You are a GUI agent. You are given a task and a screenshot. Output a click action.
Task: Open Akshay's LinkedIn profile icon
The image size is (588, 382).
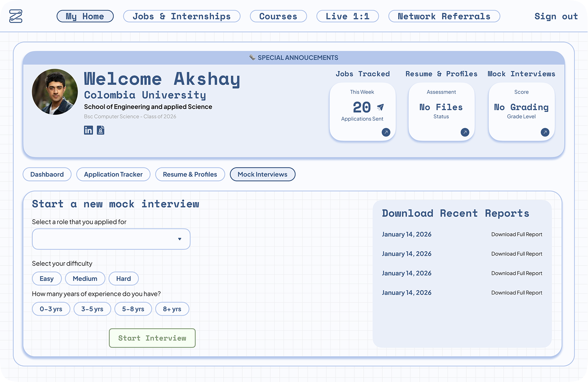coord(88,130)
